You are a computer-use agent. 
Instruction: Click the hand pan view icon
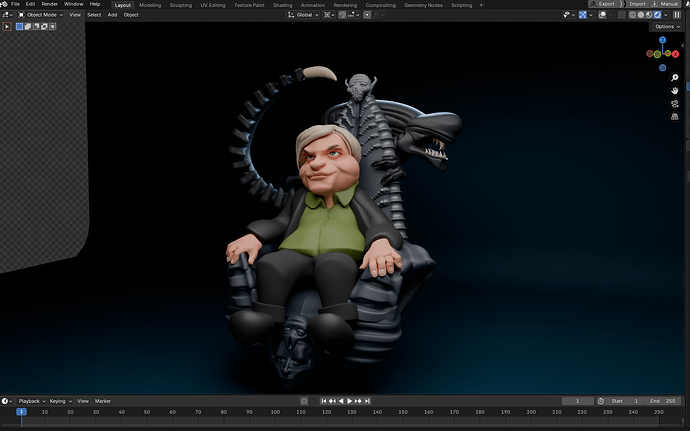tap(675, 91)
